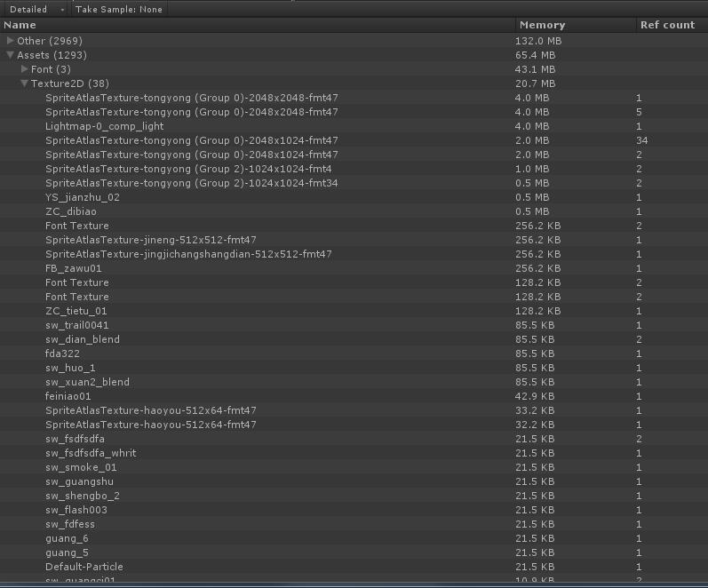Select the sw_fdfess texture row
This screenshot has width=708, height=588.
click(354, 524)
